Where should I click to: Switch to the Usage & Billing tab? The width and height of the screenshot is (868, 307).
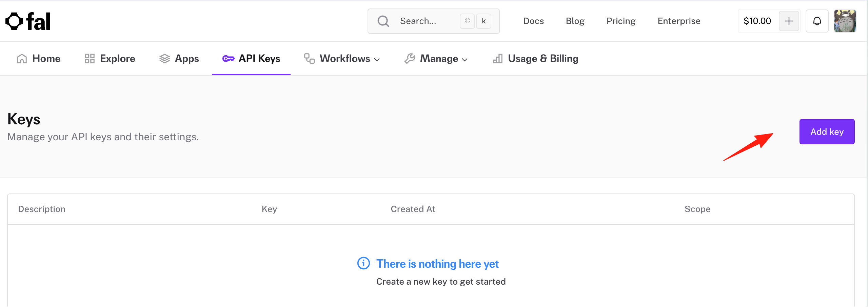[x=535, y=59]
